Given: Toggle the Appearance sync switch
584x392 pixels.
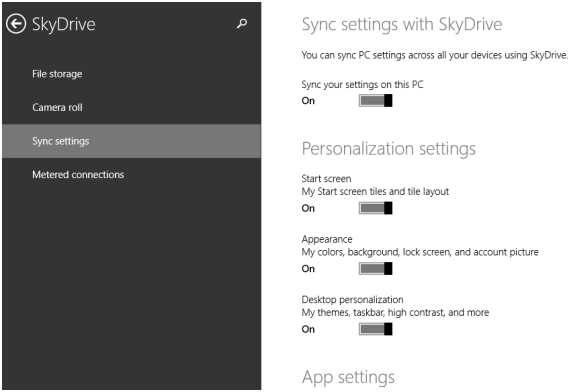Looking at the screenshot, I should 375,269.
